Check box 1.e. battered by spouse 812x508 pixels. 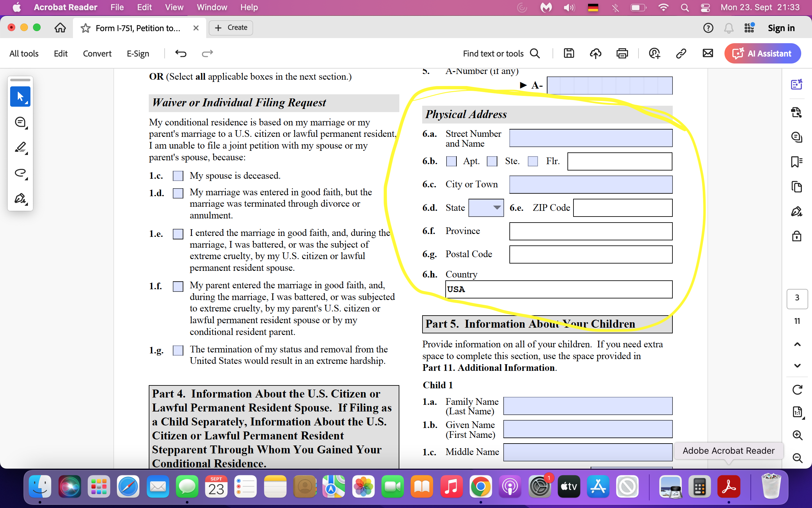(x=178, y=234)
